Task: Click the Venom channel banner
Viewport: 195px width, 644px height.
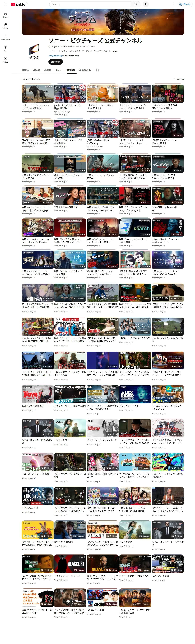Action: click(x=103, y=22)
